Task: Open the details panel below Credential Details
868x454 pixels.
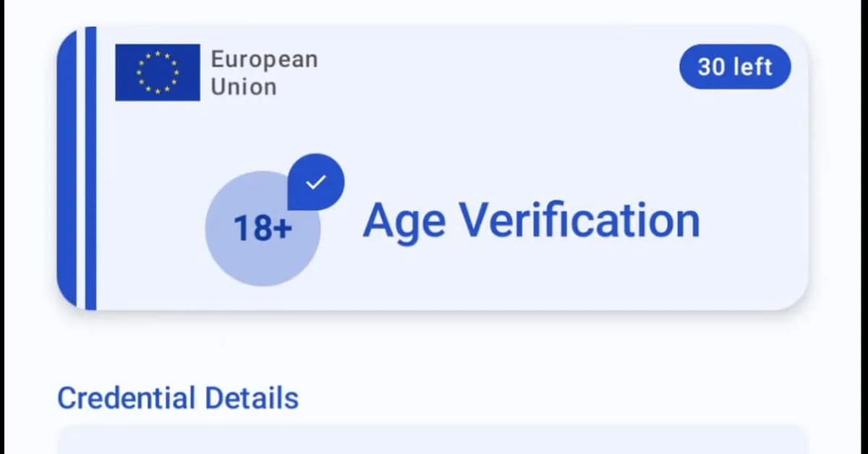Action: coord(434,441)
